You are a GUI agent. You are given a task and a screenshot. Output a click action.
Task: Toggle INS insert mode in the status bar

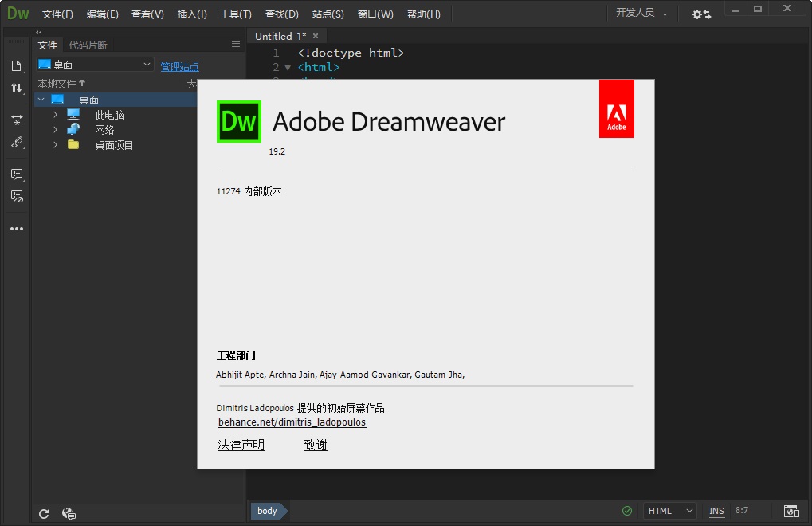[x=716, y=511]
